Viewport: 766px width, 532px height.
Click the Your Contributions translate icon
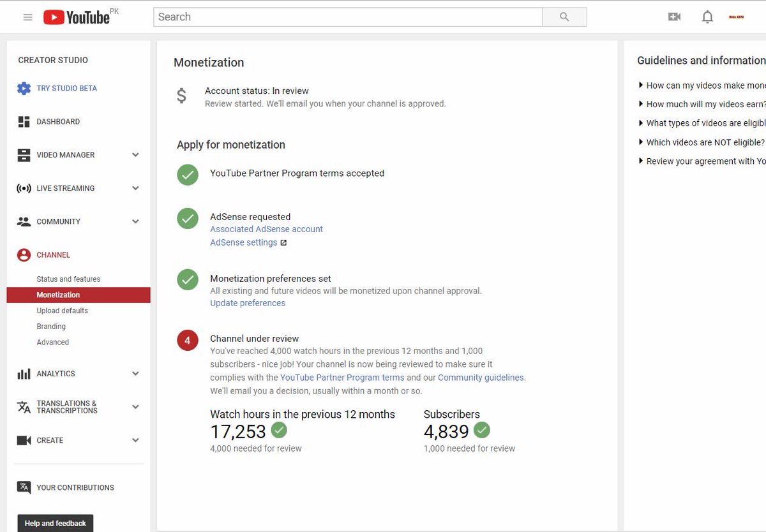[24, 487]
